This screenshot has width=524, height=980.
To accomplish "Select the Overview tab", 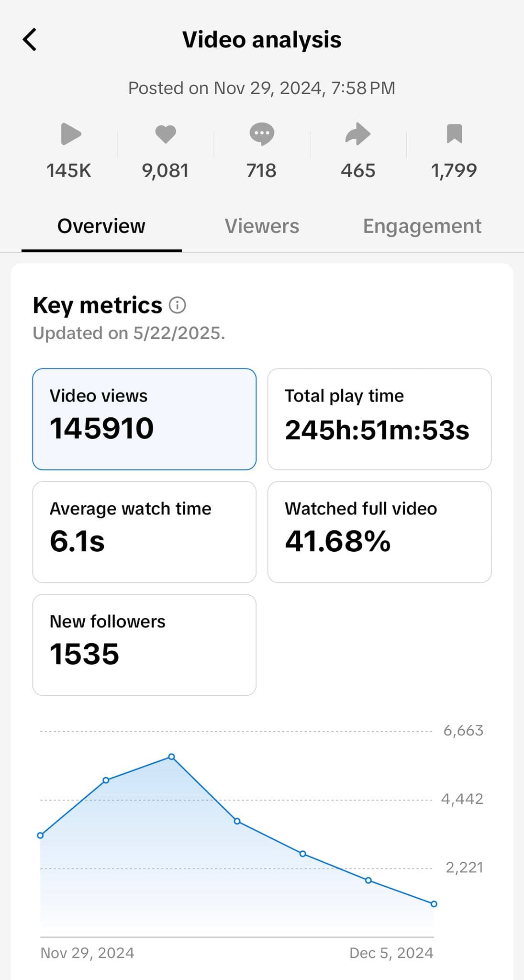I will coord(101,225).
